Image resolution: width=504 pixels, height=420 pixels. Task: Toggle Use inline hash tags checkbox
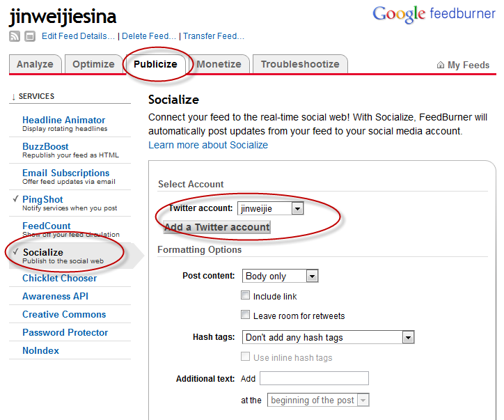click(245, 357)
